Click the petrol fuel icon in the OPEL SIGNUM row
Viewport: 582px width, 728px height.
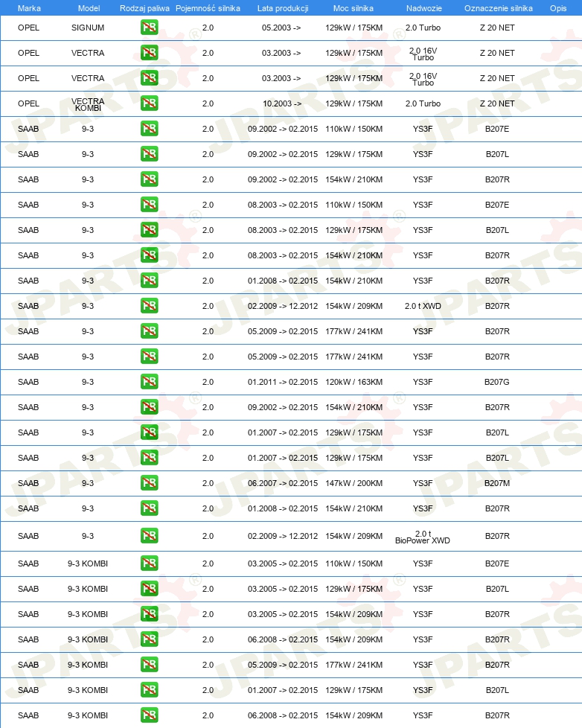[x=149, y=28]
